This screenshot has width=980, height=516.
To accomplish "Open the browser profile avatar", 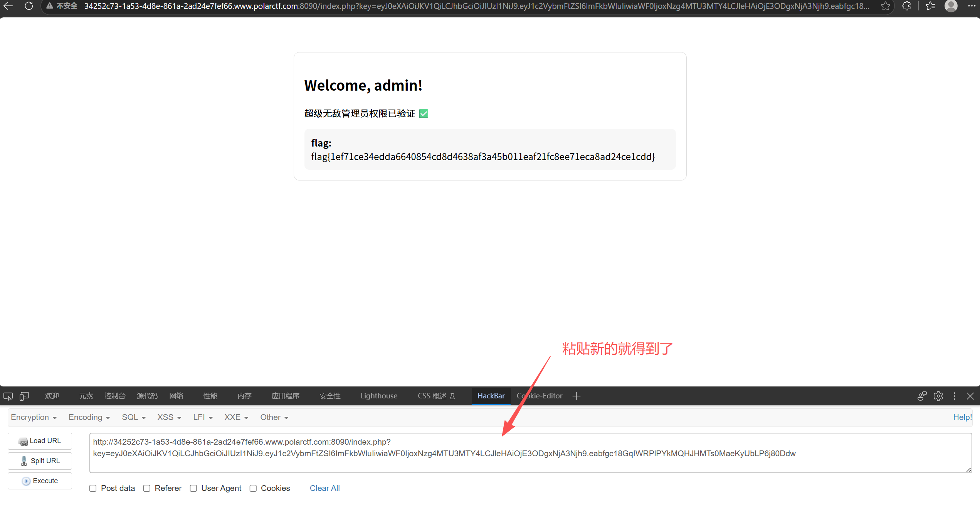I will coord(951,6).
